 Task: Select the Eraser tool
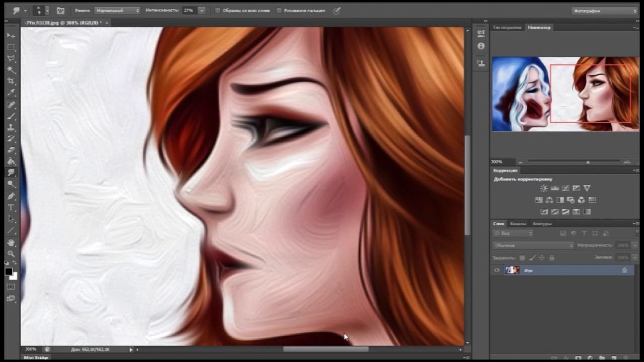pyautogui.click(x=11, y=150)
